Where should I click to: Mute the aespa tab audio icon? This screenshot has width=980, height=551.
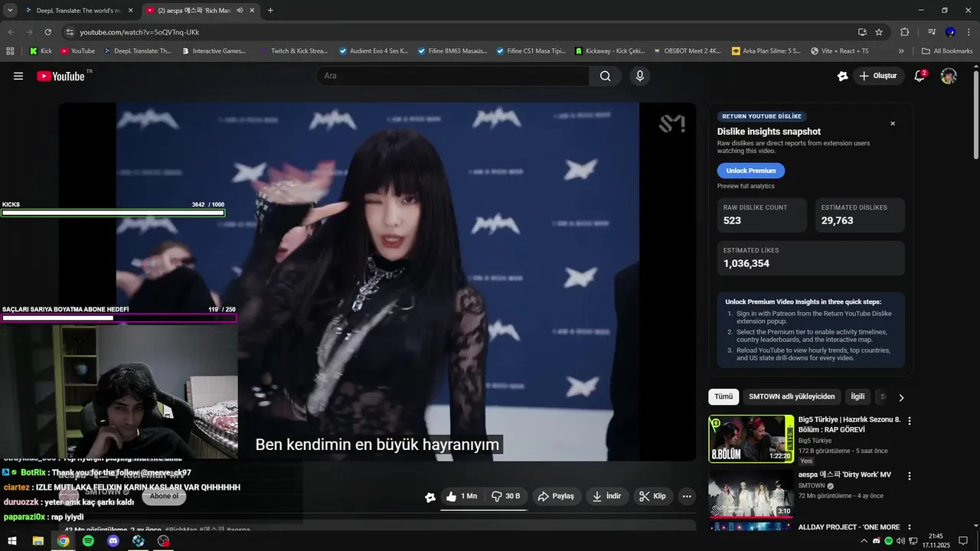[x=240, y=11]
